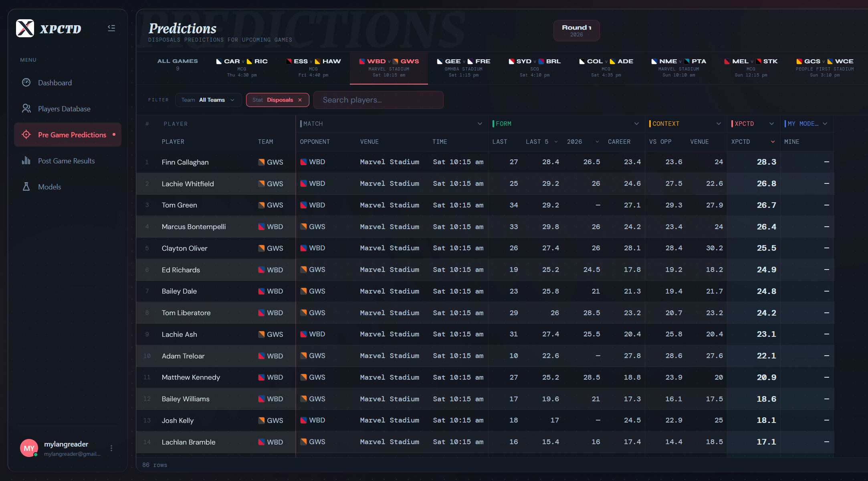
Task: Open user options menu beside mylangreader
Action: pyautogui.click(x=111, y=448)
